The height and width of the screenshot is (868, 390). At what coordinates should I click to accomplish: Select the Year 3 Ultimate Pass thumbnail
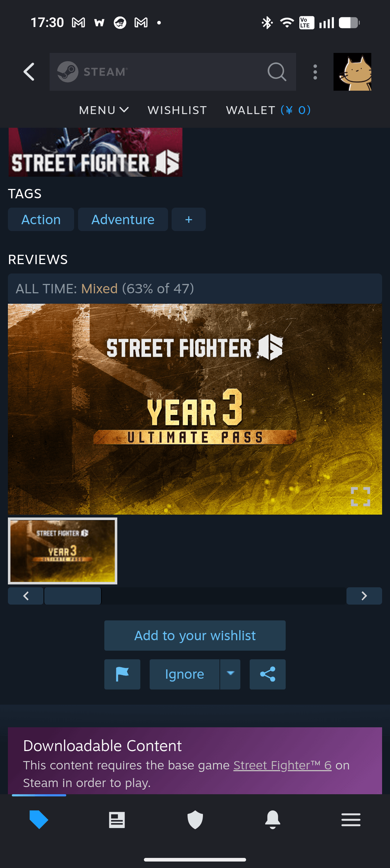click(x=63, y=551)
